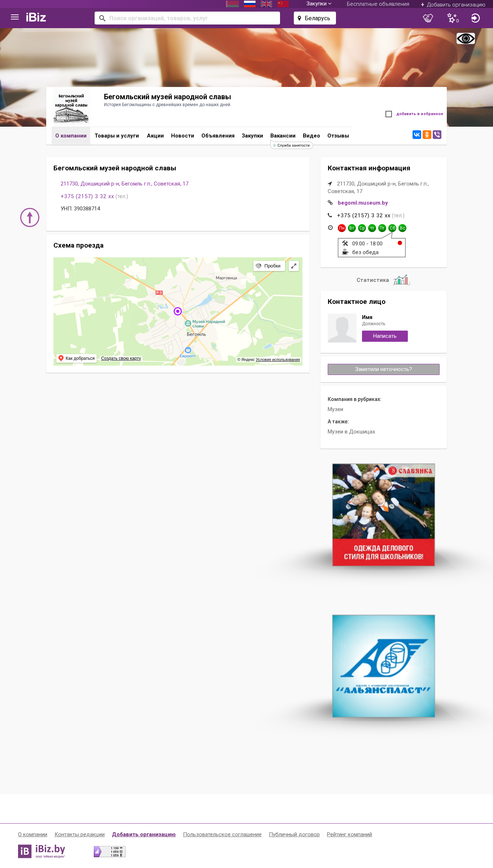Click the handshake partners icon
The width and height of the screenshot is (493, 868).
click(x=428, y=18)
